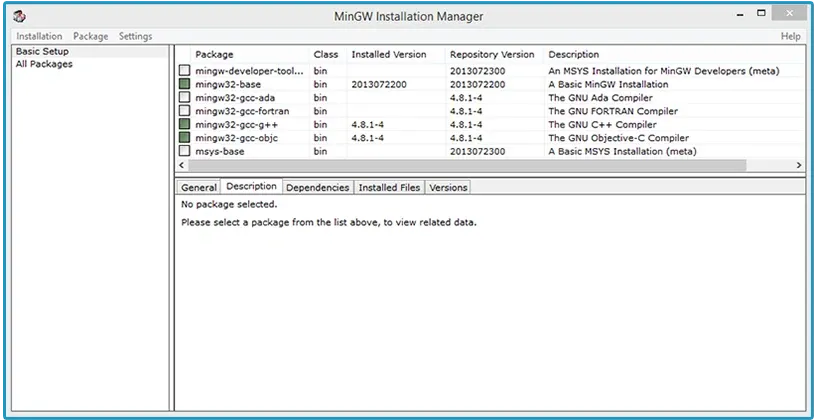Click the package list horizontal scrollbar thumb
818x420 pixels.
467,165
